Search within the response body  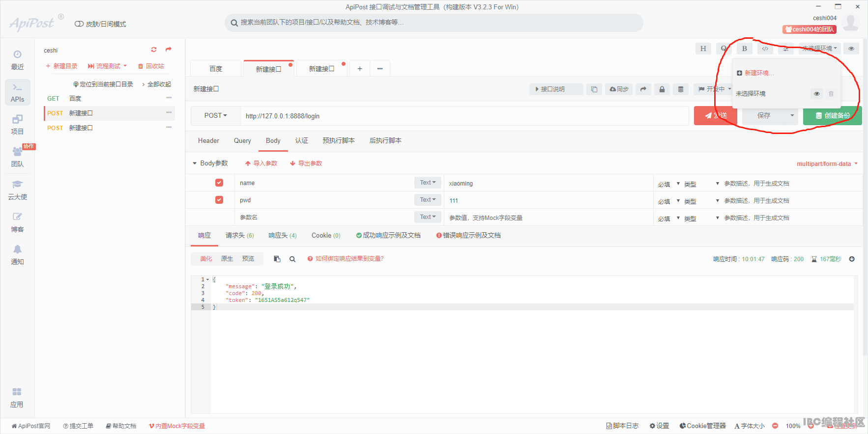292,259
